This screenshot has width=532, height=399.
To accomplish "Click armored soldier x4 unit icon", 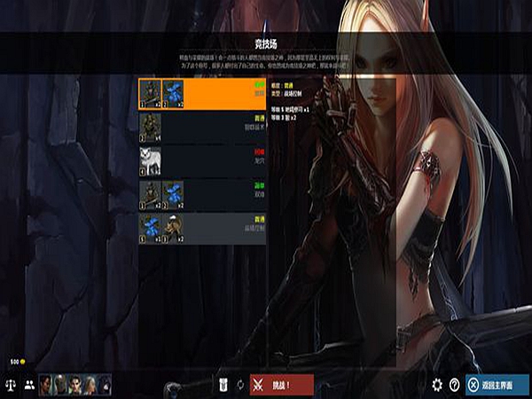I will point(151,128).
